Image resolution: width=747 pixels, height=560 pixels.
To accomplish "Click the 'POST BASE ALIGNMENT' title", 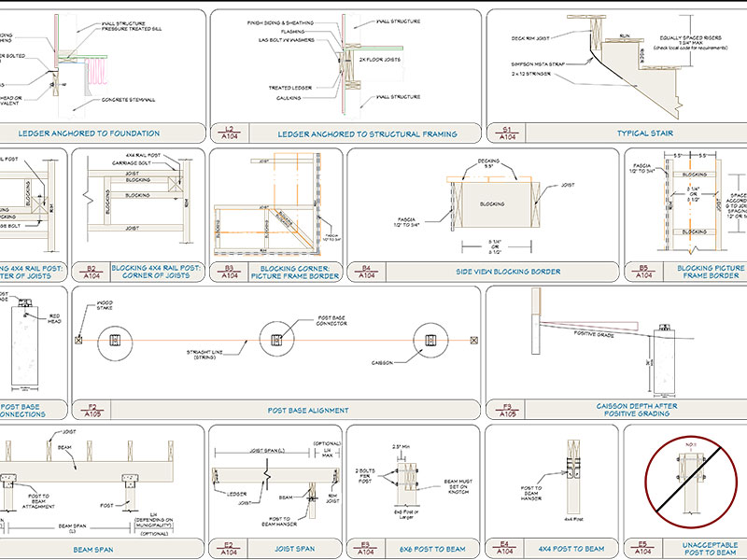I will click(308, 410).
